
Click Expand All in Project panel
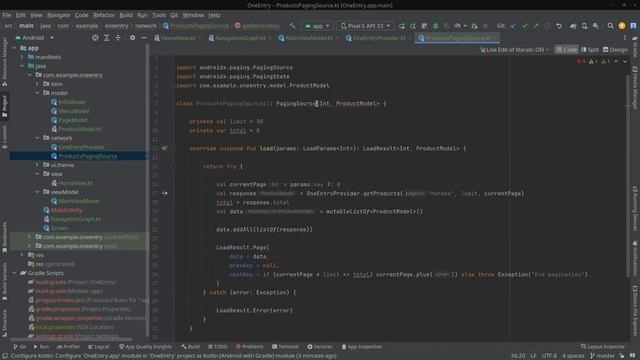point(107,38)
